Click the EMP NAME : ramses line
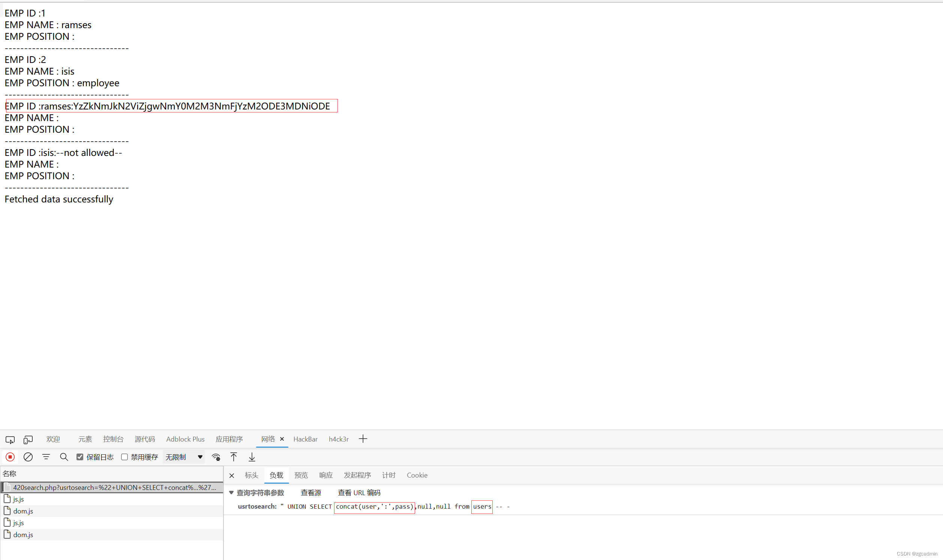 click(48, 25)
